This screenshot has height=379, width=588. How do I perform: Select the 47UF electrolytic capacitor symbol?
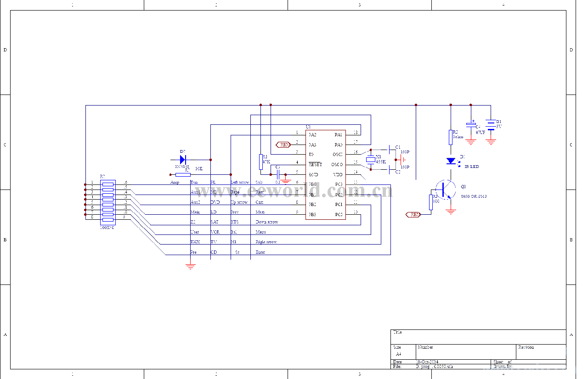pos(471,124)
